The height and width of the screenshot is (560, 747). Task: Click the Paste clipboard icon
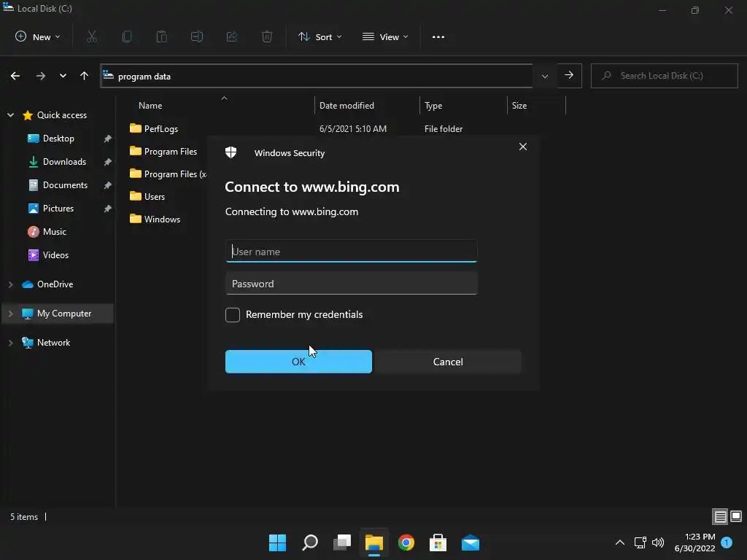point(161,36)
